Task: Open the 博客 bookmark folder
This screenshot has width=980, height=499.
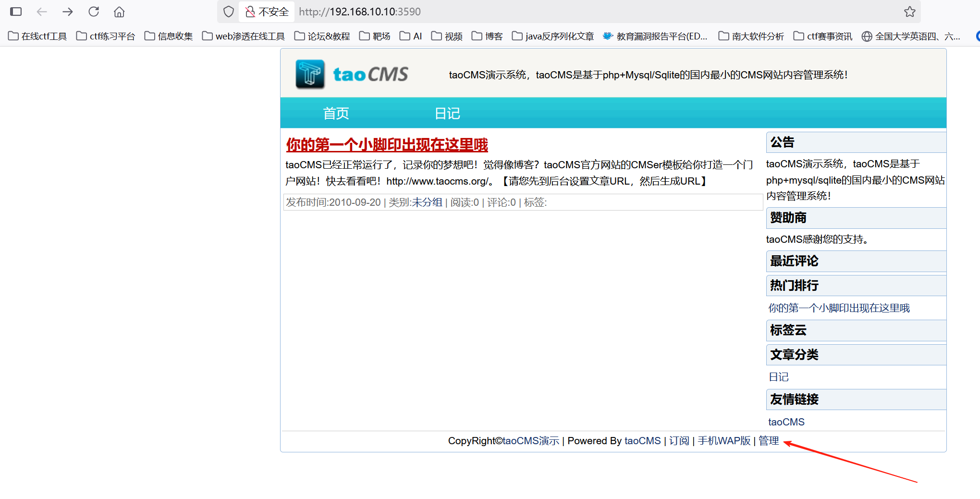Action: click(487, 36)
